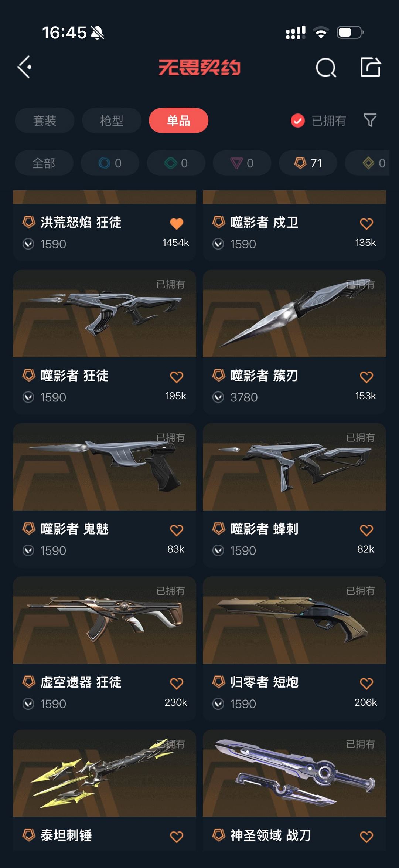Image resolution: width=399 pixels, height=868 pixels.
Task: Open the filter funnel icon
Action: (x=370, y=120)
